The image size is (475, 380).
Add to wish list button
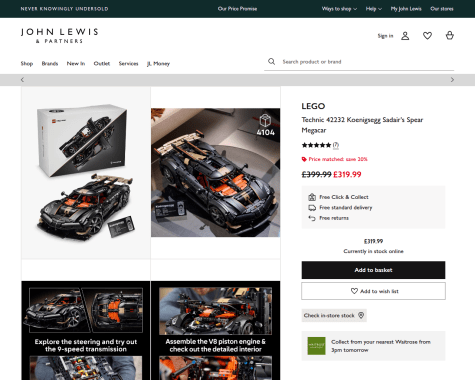coord(373,291)
